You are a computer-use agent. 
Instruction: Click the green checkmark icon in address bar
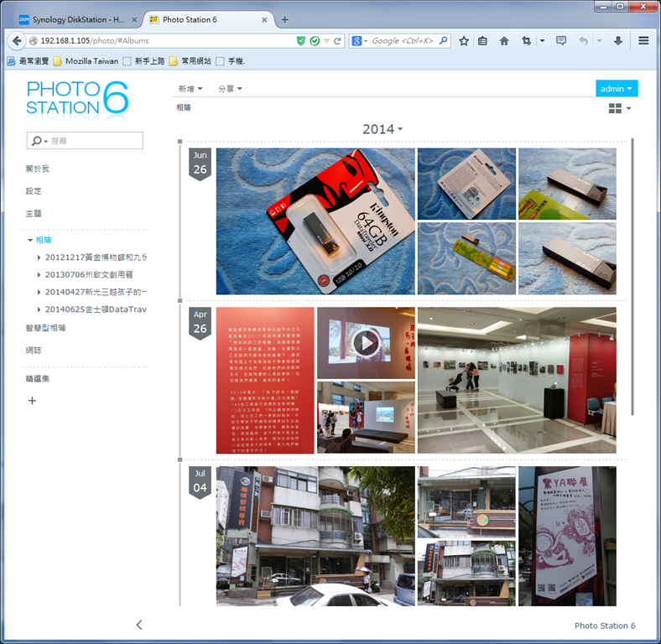pyautogui.click(x=315, y=41)
